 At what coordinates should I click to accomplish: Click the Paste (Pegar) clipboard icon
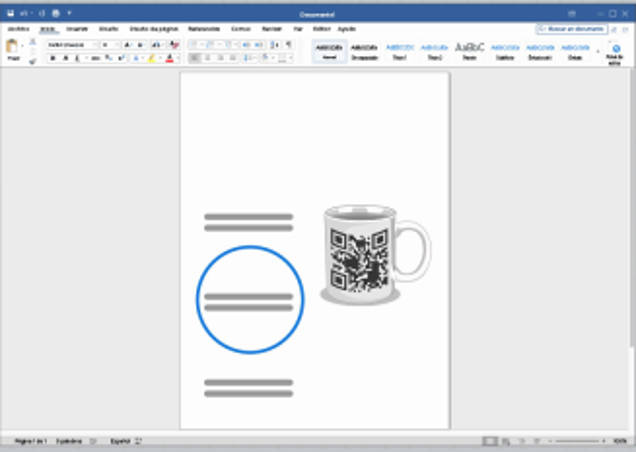(13, 48)
